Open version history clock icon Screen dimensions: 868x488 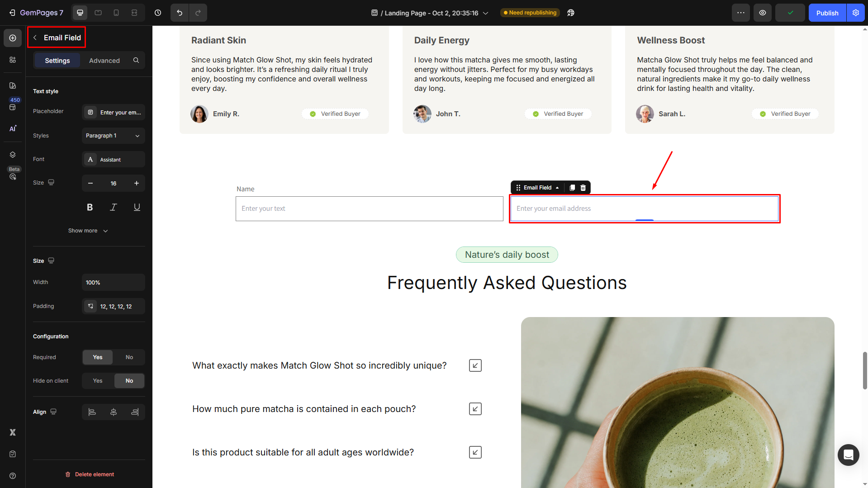coord(158,13)
